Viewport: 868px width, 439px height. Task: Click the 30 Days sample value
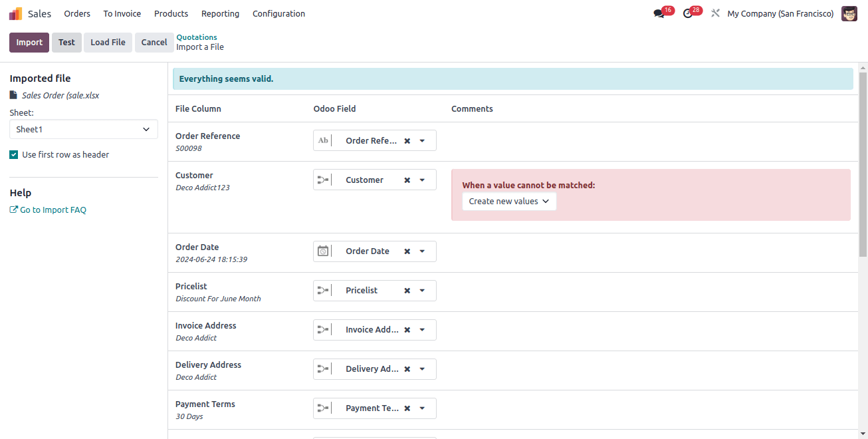(x=189, y=416)
